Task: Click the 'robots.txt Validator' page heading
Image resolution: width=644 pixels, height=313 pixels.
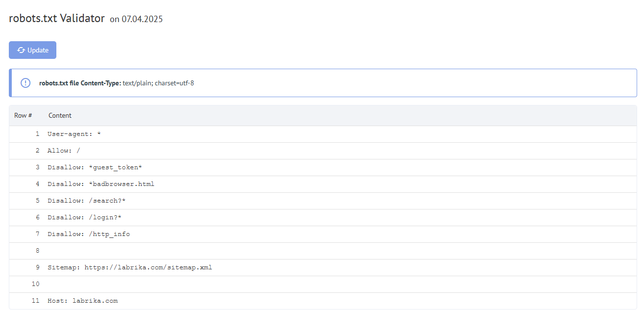Action: pos(57,19)
